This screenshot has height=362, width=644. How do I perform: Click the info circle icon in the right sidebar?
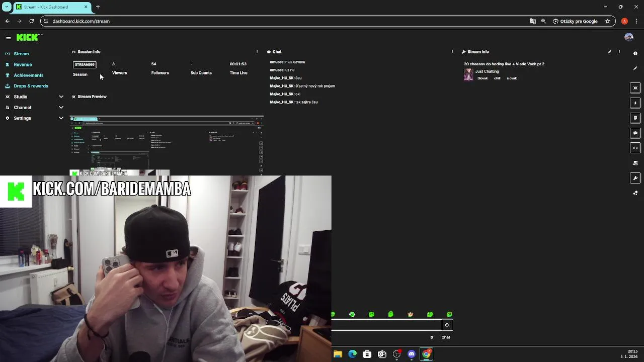point(635,53)
